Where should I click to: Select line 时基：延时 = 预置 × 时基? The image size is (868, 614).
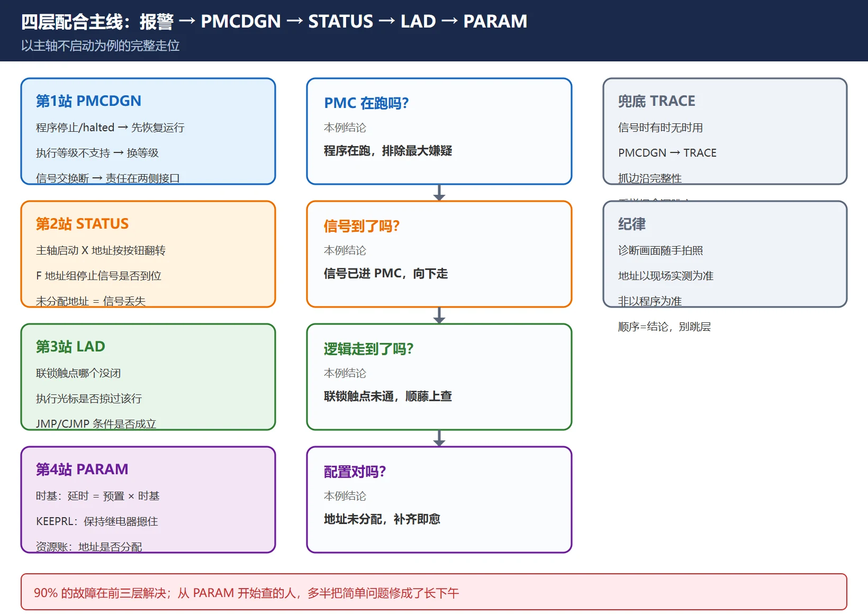pyautogui.click(x=98, y=496)
